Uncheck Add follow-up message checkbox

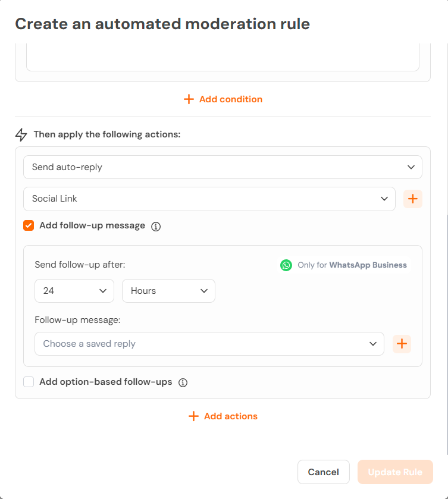(29, 225)
